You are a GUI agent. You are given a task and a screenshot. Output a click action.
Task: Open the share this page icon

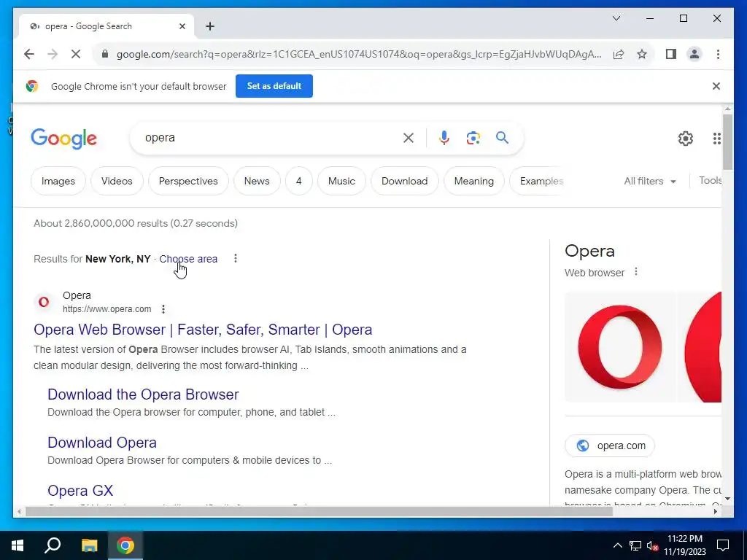click(x=619, y=54)
